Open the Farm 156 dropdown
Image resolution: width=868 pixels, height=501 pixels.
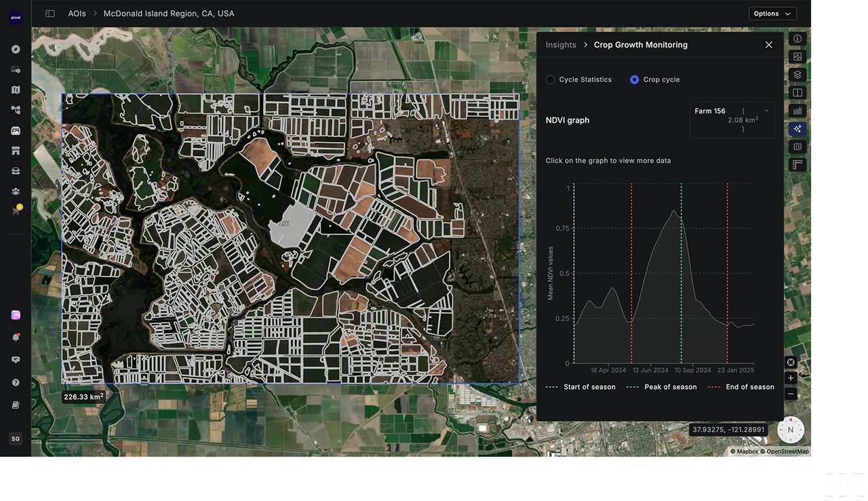(x=732, y=120)
